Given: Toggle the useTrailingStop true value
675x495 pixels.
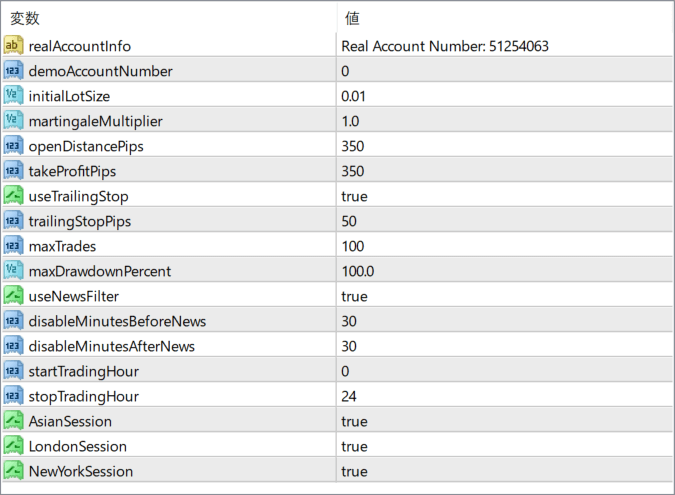Looking at the screenshot, I should click(x=355, y=196).
